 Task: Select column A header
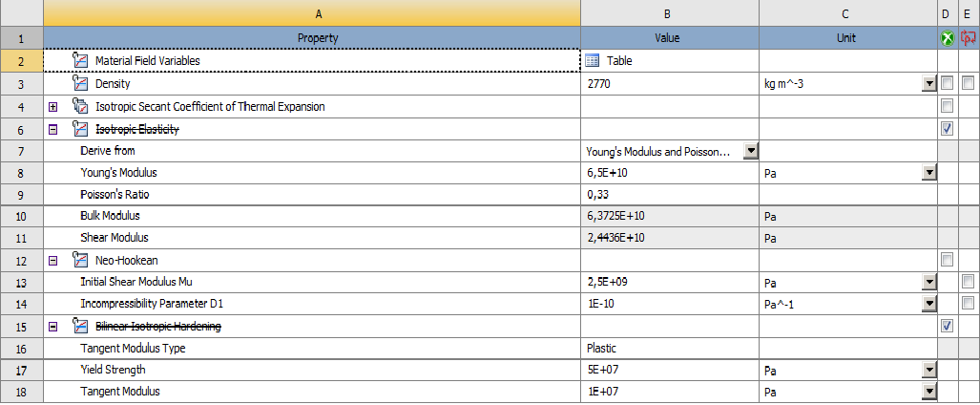[x=312, y=13]
